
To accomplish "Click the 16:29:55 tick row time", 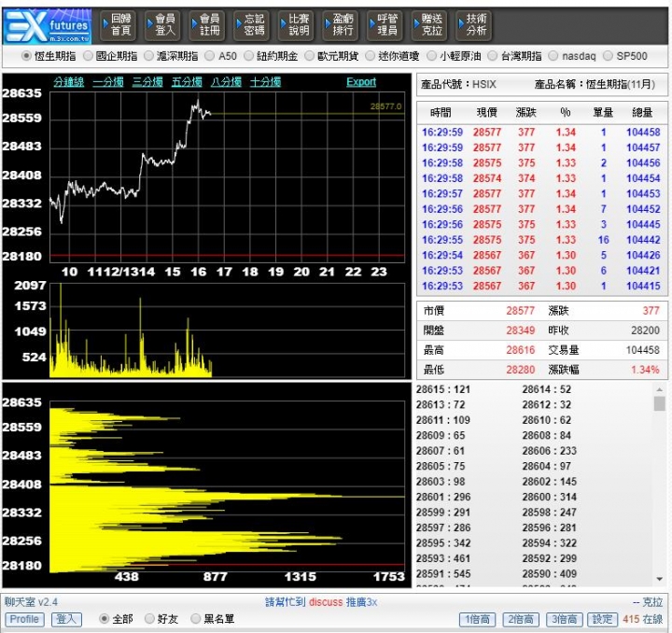I will click(x=442, y=240).
